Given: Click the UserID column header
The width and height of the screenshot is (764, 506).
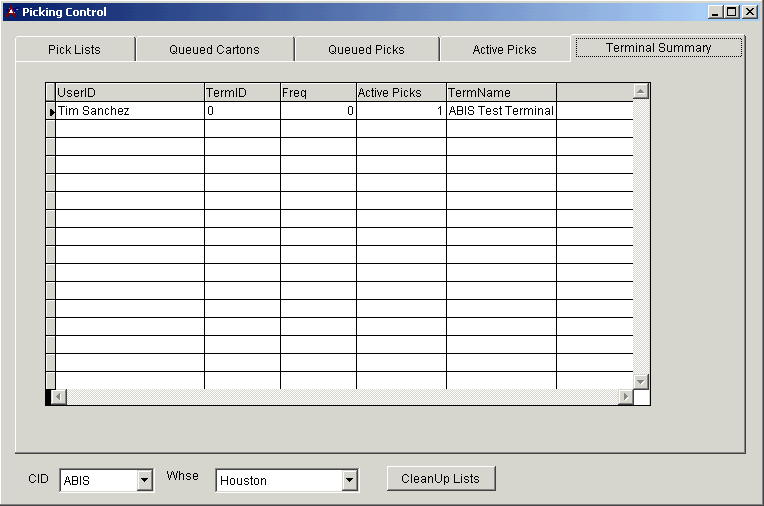Looking at the screenshot, I should pos(129,93).
